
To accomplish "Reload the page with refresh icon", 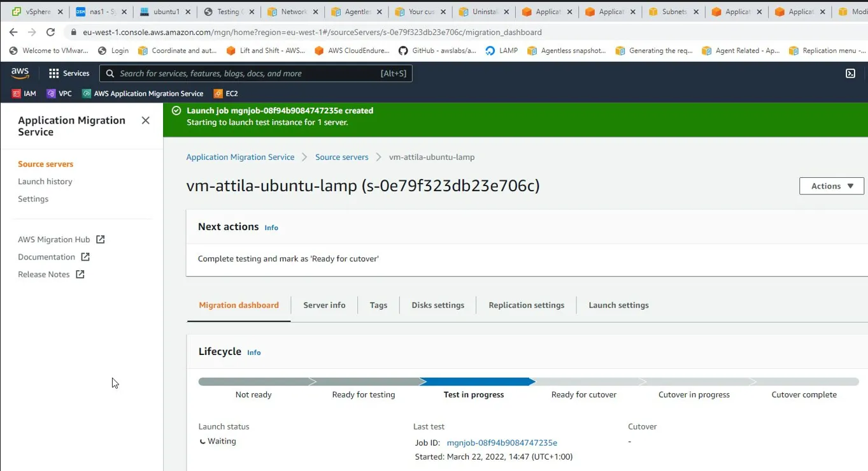I will [51, 32].
